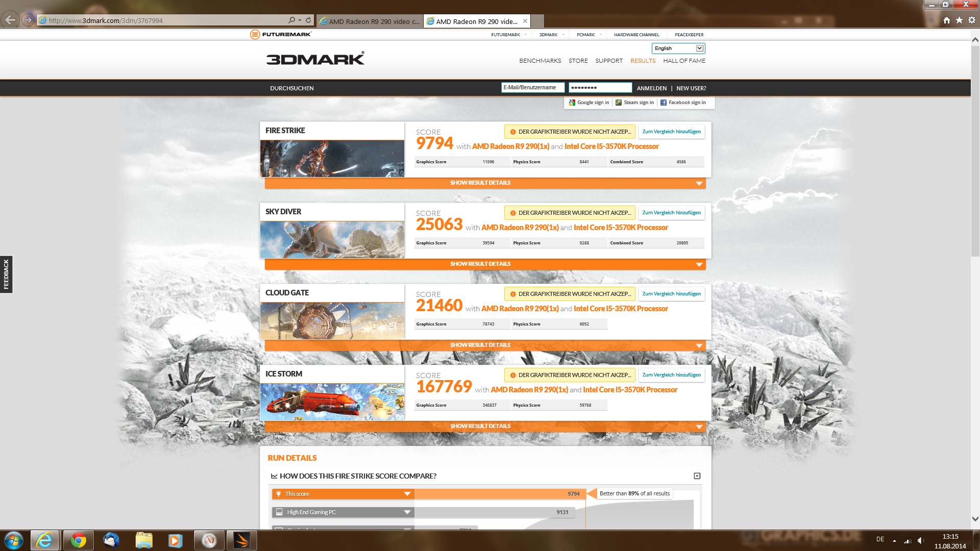
Task: Expand the 'This score' dropdown
Action: click(407, 494)
